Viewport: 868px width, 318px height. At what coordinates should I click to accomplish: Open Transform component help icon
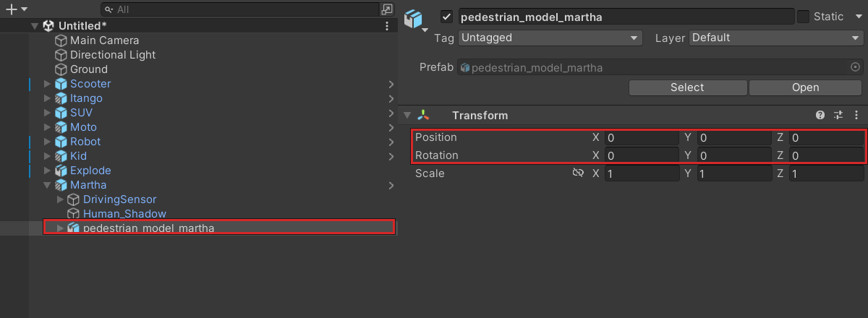click(820, 116)
